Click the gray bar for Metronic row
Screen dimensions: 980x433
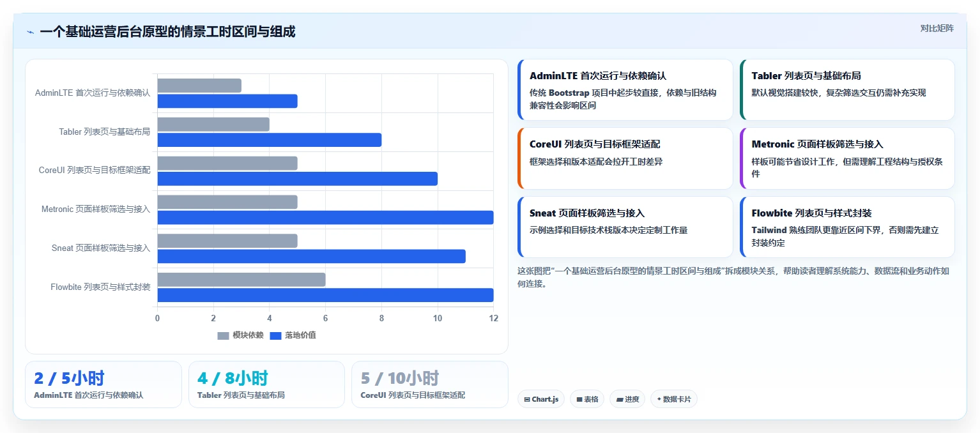tap(227, 202)
